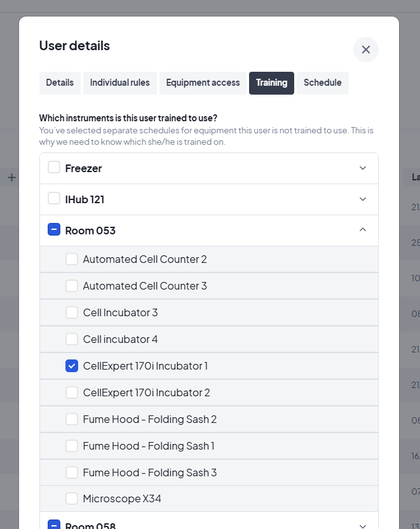This screenshot has height=529, width=420.
Task: Enable Automated Cell Counter 2 training
Action: point(72,259)
